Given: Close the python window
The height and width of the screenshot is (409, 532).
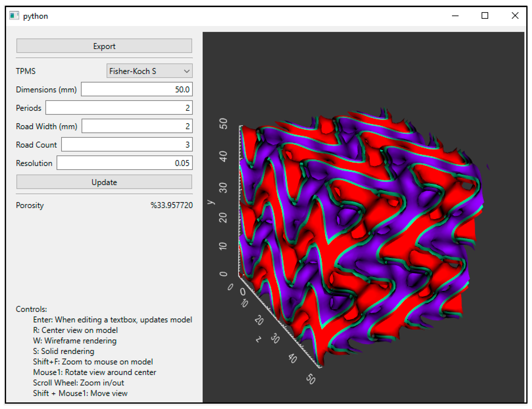Looking at the screenshot, I should click(515, 16).
